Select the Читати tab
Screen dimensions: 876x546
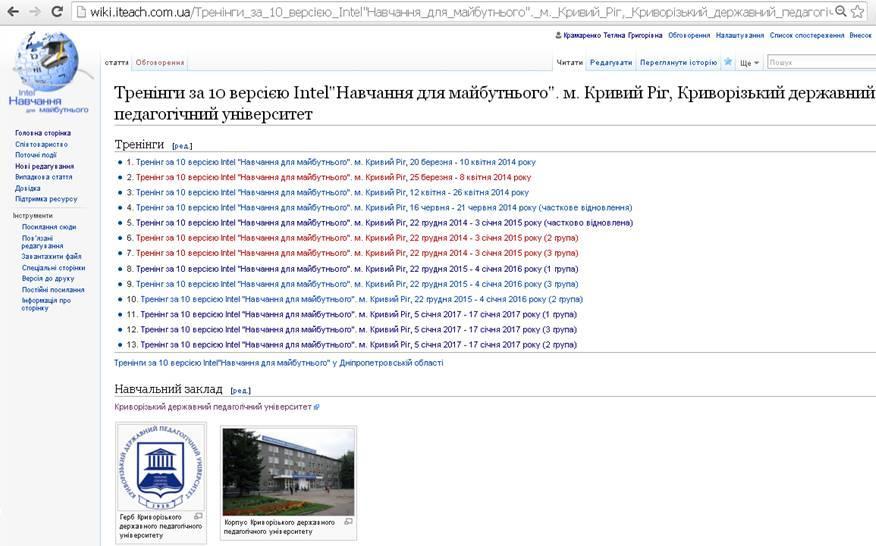569,63
